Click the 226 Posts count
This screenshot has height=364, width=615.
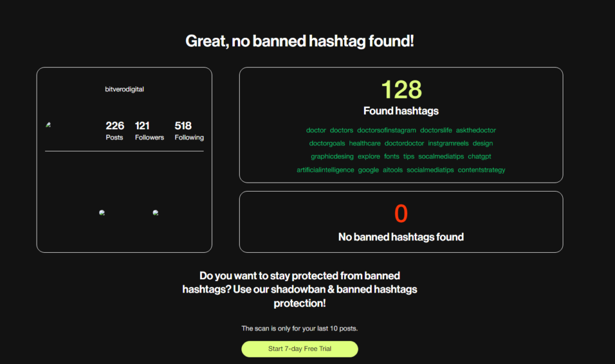point(115,130)
